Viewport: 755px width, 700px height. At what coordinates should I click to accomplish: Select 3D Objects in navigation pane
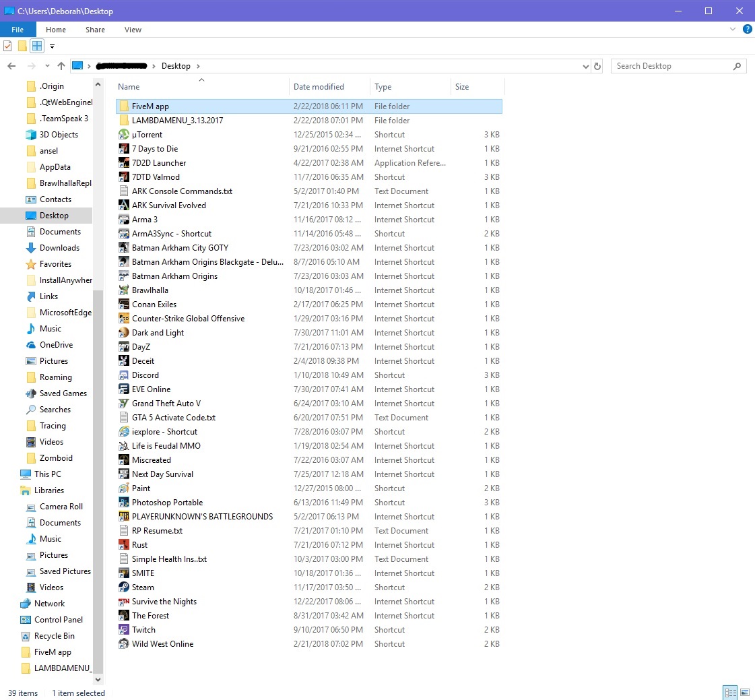point(59,135)
